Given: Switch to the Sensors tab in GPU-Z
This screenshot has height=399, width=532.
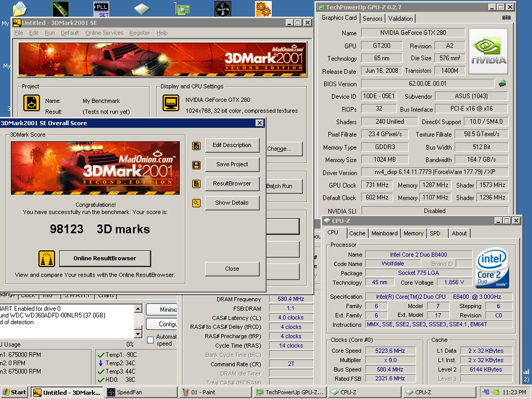Looking at the screenshot, I should 373,19.
